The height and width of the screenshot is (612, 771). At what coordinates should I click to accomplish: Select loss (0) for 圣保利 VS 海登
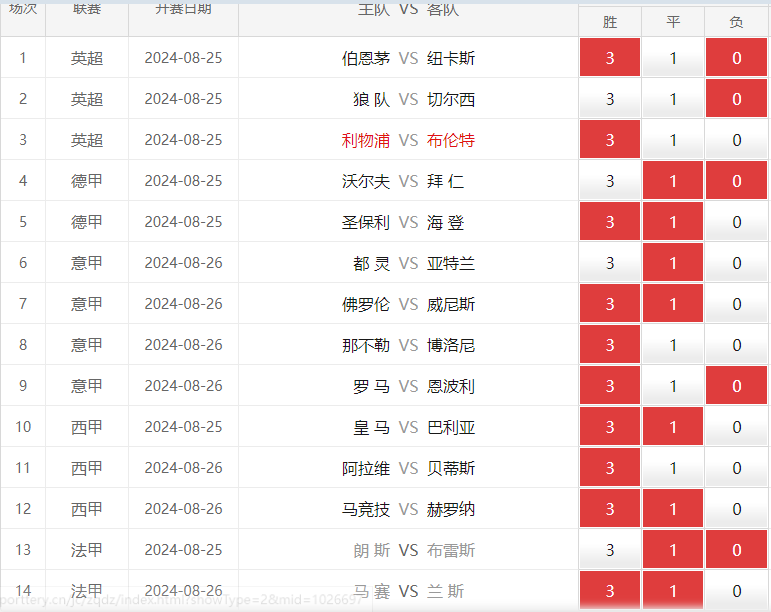click(736, 222)
